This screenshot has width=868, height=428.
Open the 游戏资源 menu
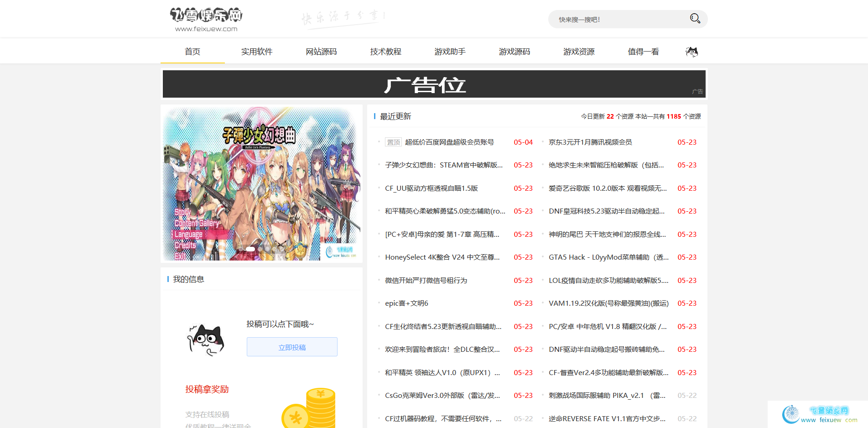tap(579, 52)
